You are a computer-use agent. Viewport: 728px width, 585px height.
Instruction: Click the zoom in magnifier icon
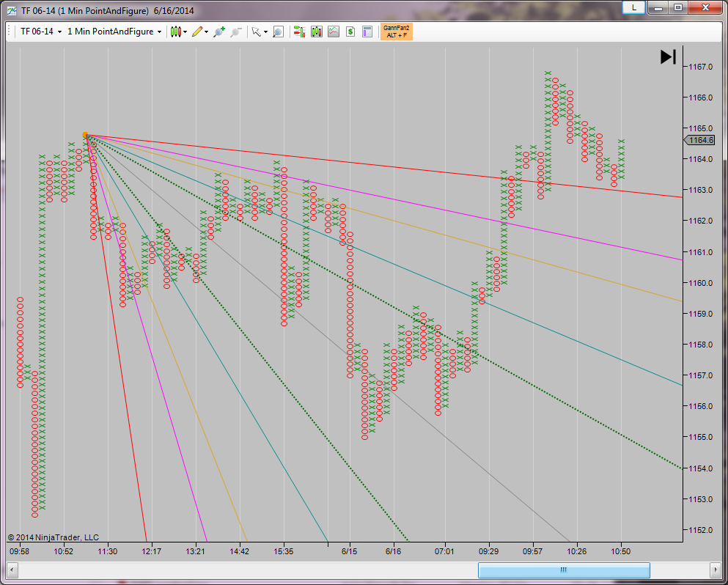coord(219,32)
